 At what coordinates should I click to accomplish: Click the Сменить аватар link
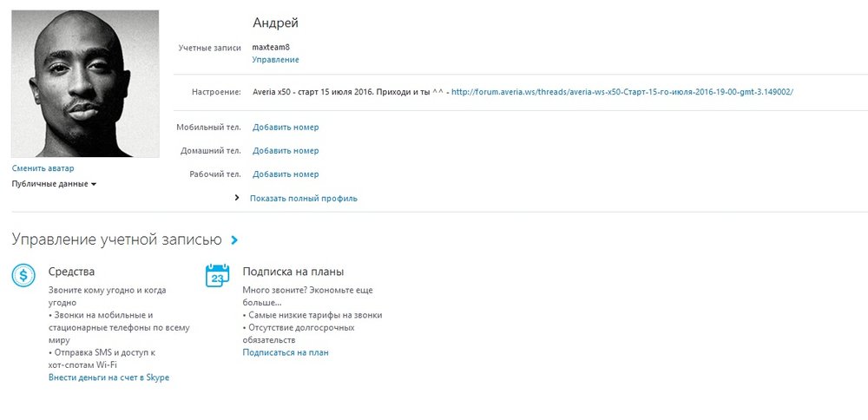click(x=43, y=167)
